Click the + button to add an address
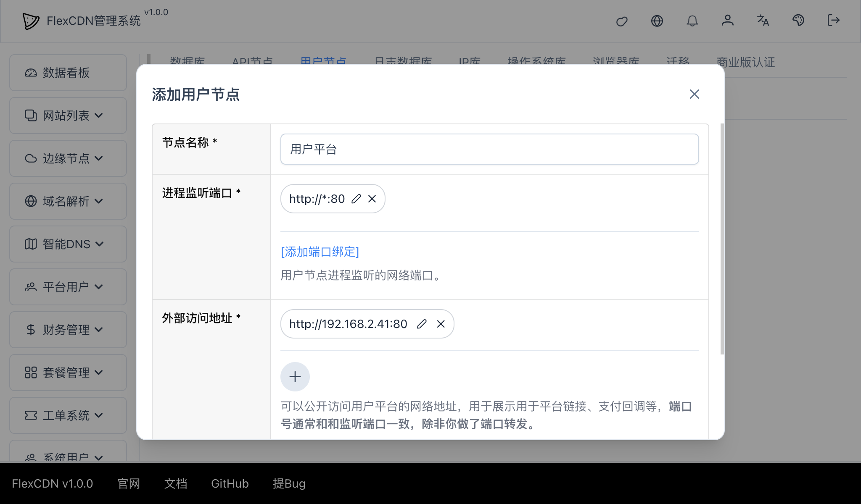This screenshot has height=504, width=861. pyautogui.click(x=295, y=377)
